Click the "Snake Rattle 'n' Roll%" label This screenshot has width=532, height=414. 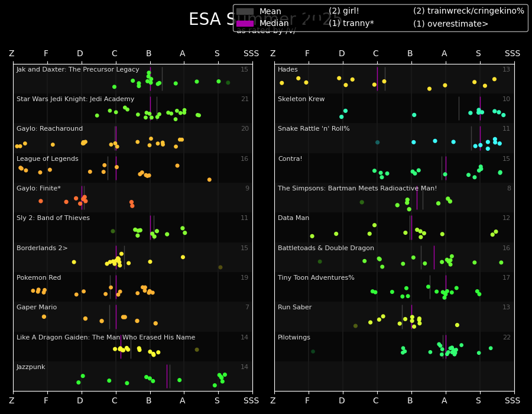tap(313, 128)
